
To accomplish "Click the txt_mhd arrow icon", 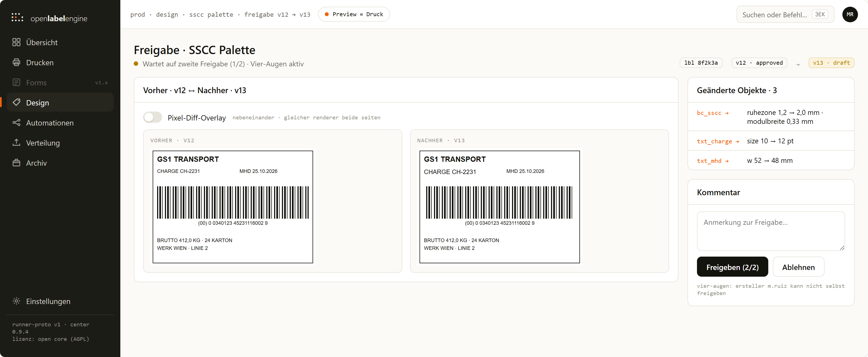I will [727, 161].
